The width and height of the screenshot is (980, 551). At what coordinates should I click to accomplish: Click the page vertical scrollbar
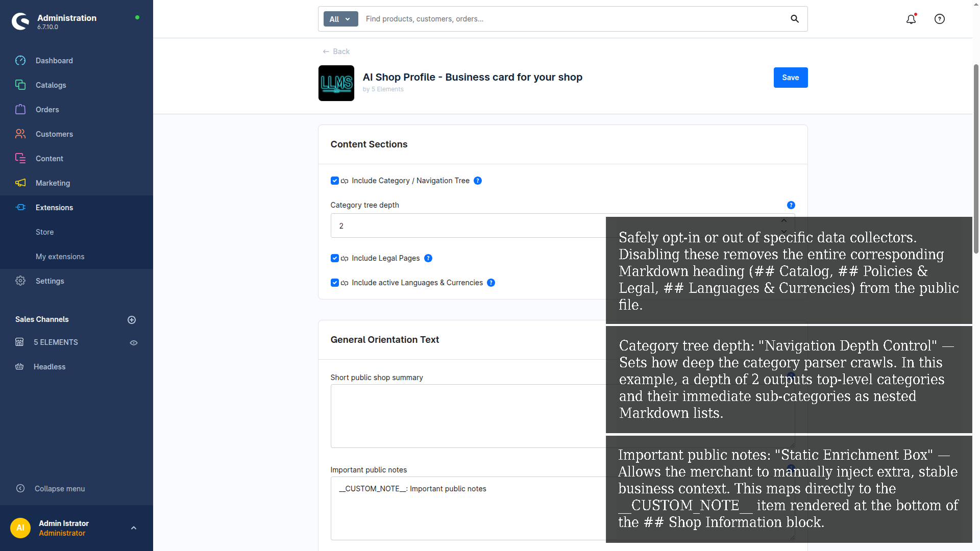(976, 158)
